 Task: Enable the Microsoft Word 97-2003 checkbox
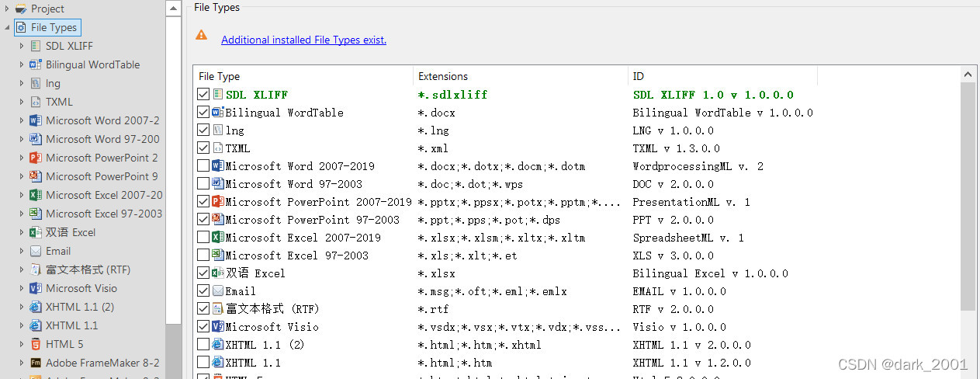click(203, 184)
